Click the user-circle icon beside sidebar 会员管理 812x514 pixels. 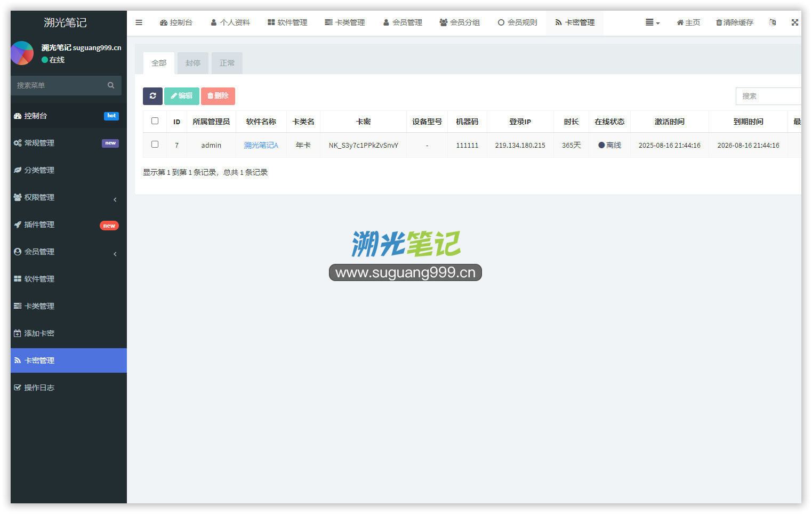click(x=18, y=252)
